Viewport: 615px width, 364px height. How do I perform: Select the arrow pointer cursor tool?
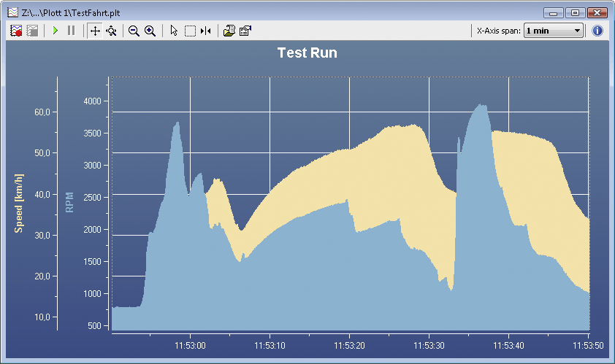click(x=174, y=31)
